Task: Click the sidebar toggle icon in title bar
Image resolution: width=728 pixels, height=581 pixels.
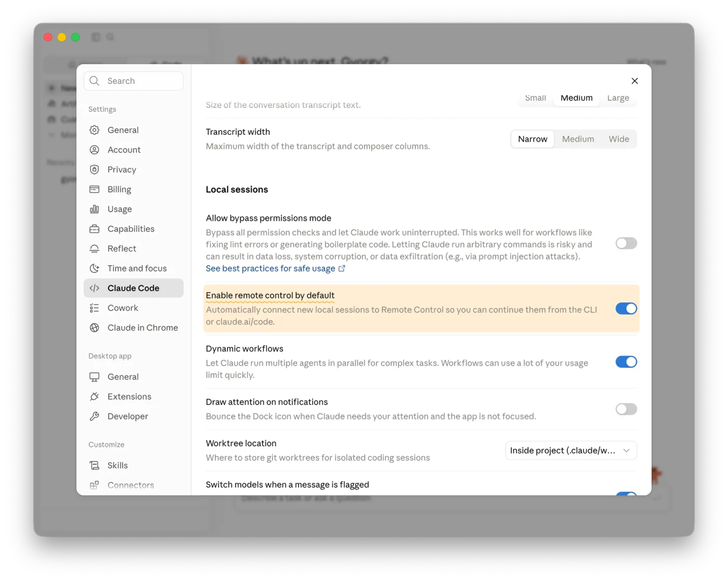Action: 96,37
